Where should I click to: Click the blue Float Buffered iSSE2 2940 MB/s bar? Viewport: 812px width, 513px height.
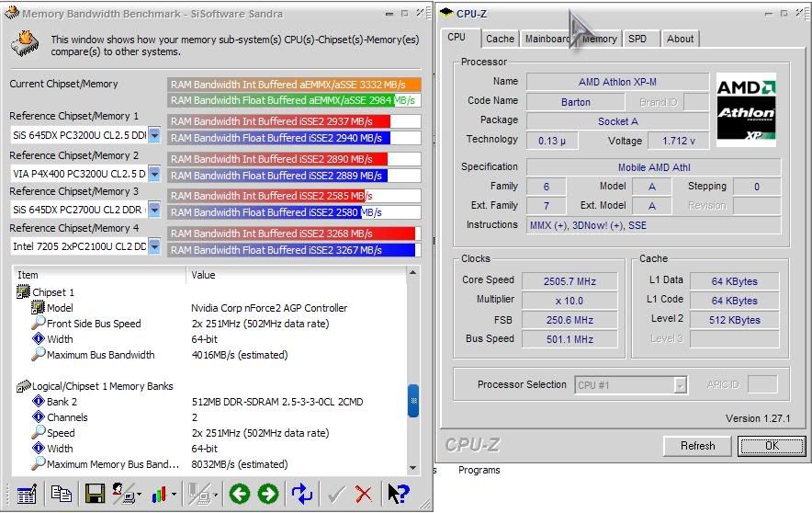(x=294, y=138)
